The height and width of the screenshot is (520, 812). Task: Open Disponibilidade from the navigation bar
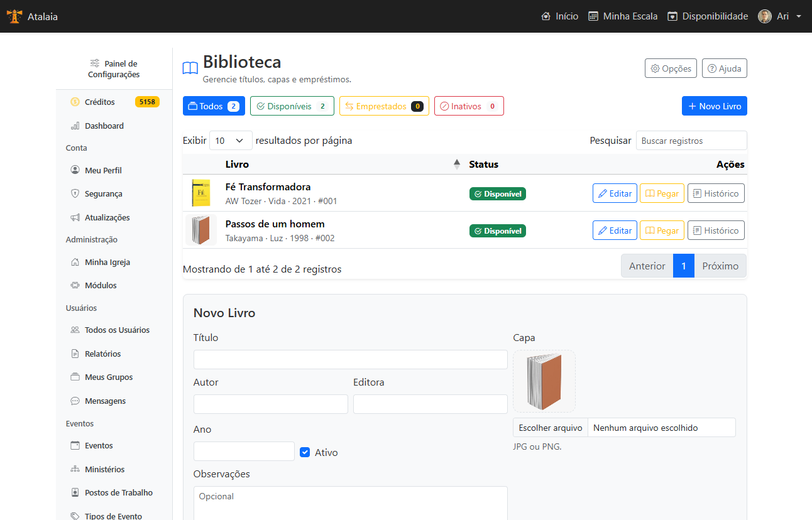(x=708, y=16)
